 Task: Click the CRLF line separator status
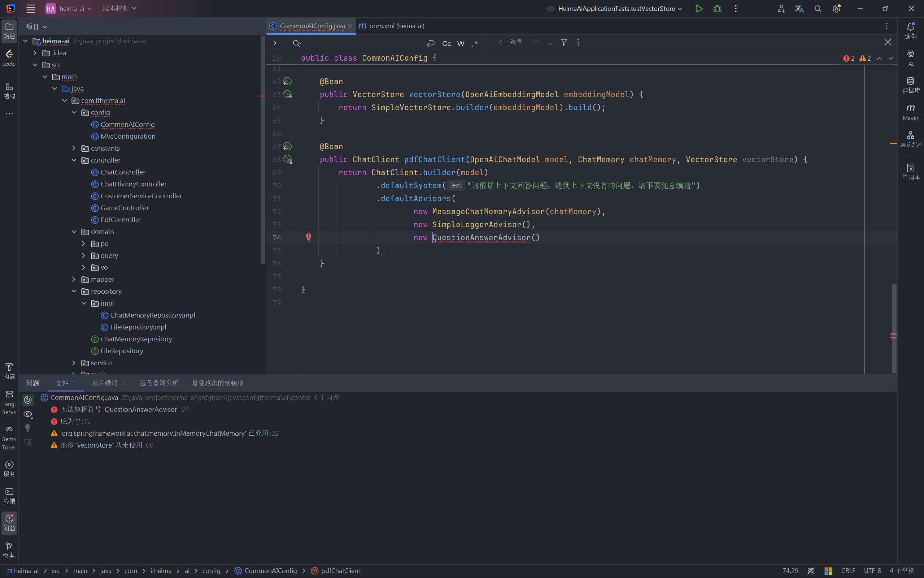[848, 570]
